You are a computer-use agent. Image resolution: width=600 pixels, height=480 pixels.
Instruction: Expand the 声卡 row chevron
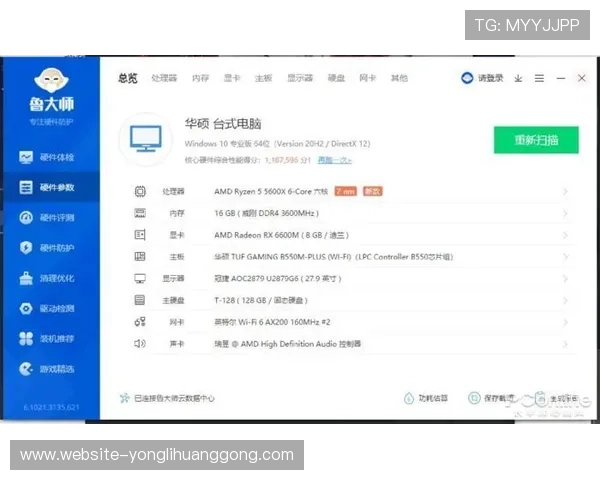(565, 344)
